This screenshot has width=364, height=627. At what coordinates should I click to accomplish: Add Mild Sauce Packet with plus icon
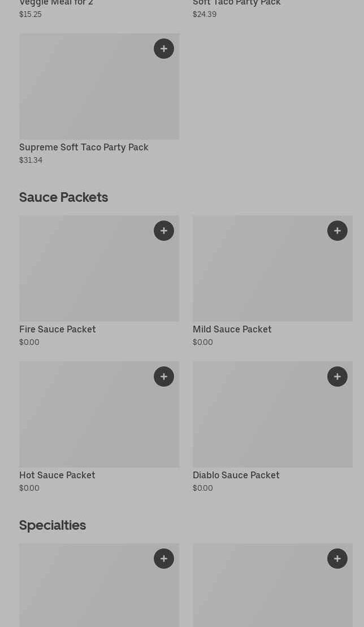[x=337, y=231]
